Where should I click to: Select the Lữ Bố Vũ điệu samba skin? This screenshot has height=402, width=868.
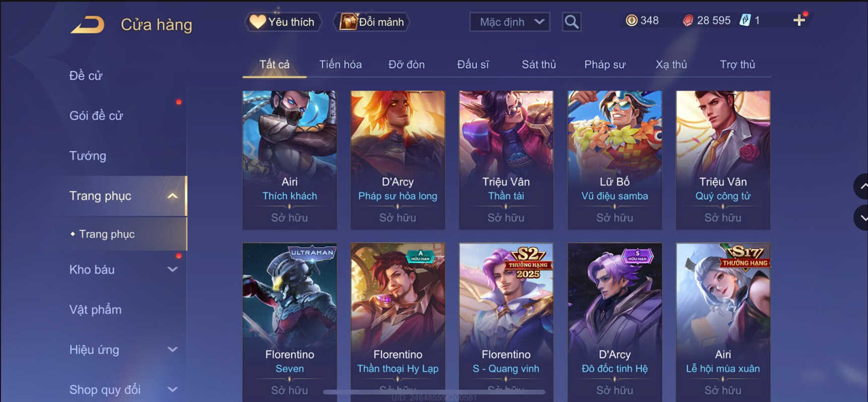615,160
